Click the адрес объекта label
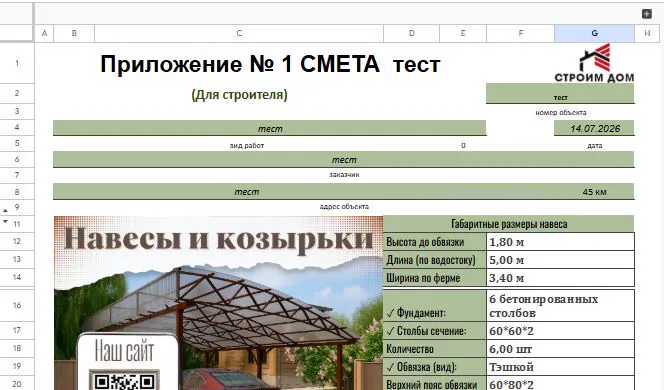The width and height of the screenshot is (664, 390). (x=344, y=207)
